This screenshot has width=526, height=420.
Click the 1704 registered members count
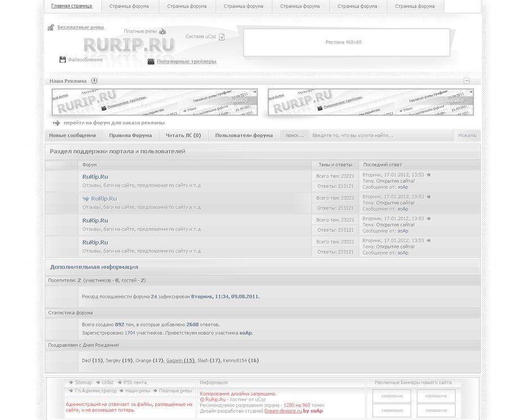point(130,333)
